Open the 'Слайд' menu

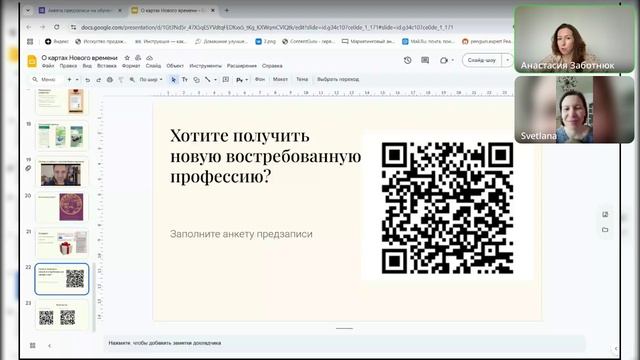(x=153, y=66)
